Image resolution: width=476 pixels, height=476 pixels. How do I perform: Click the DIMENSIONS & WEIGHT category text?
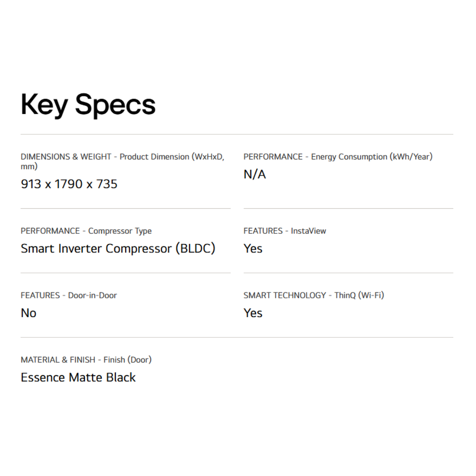pyautogui.click(x=66, y=157)
